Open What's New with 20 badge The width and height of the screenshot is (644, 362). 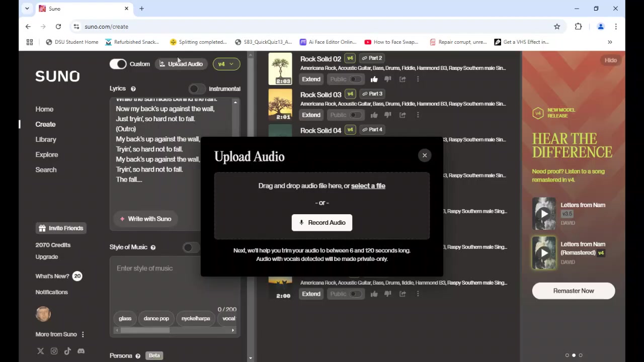(58, 276)
